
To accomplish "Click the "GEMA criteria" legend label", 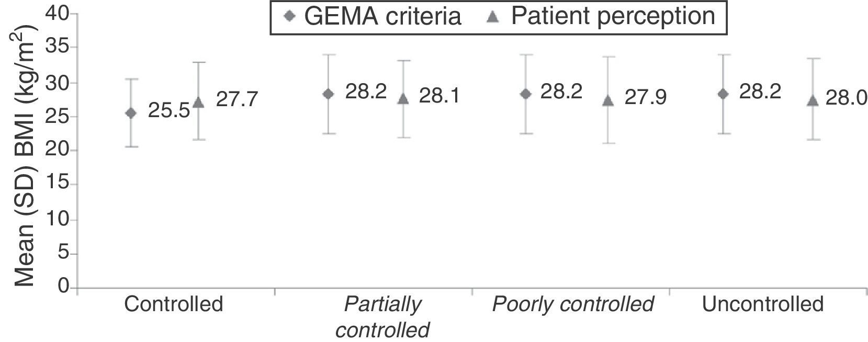I will [382, 16].
